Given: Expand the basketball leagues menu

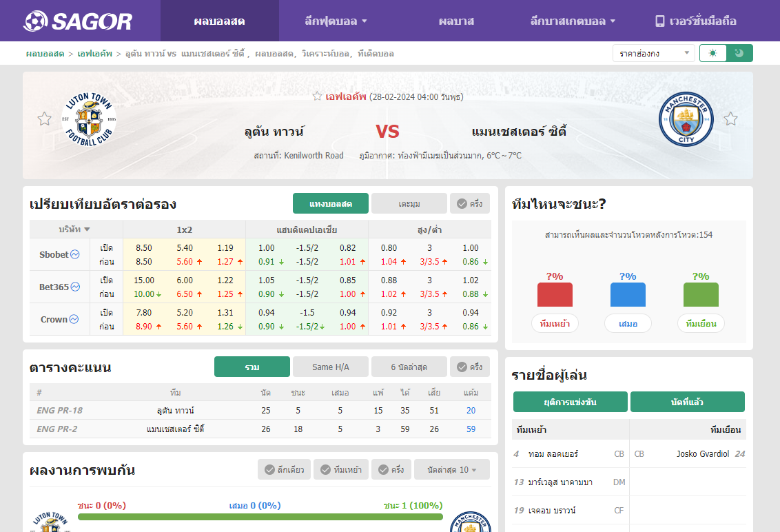Looking at the screenshot, I should [x=573, y=21].
